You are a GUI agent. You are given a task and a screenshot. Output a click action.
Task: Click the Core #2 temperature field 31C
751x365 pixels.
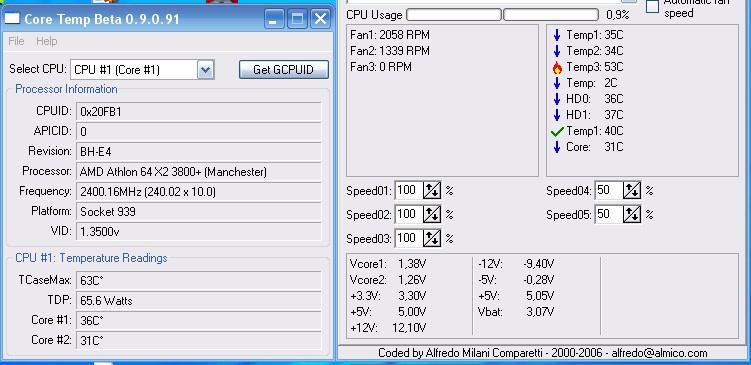tap(198, 341)
